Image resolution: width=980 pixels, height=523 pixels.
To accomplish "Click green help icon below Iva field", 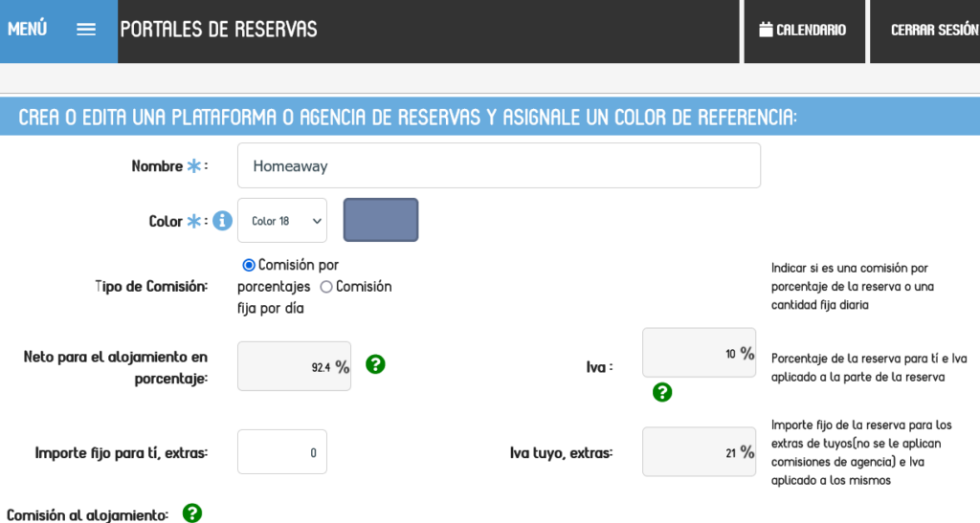I will point(662,392).
